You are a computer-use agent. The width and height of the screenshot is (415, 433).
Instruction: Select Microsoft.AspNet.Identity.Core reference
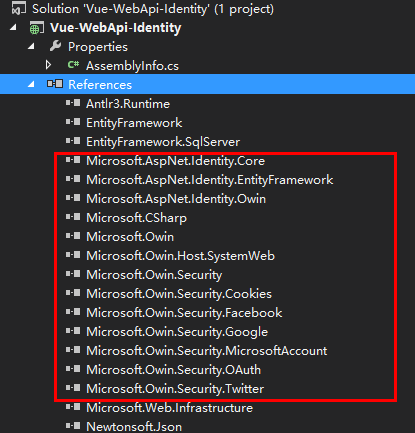[x=176, y=161]
